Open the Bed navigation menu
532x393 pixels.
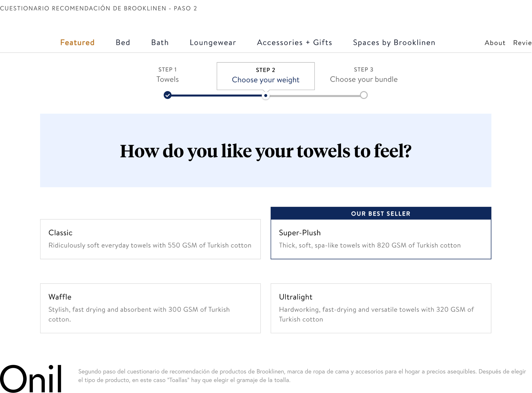pos(123,43)
